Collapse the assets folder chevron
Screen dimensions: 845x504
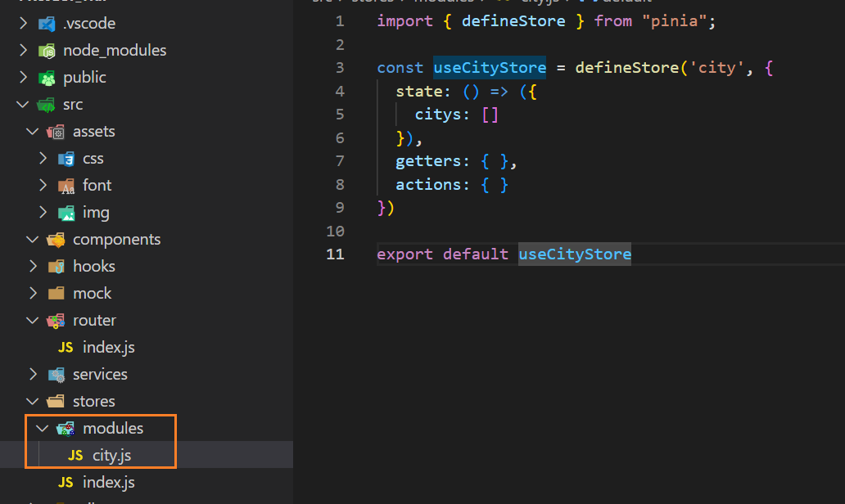(32, 132)
